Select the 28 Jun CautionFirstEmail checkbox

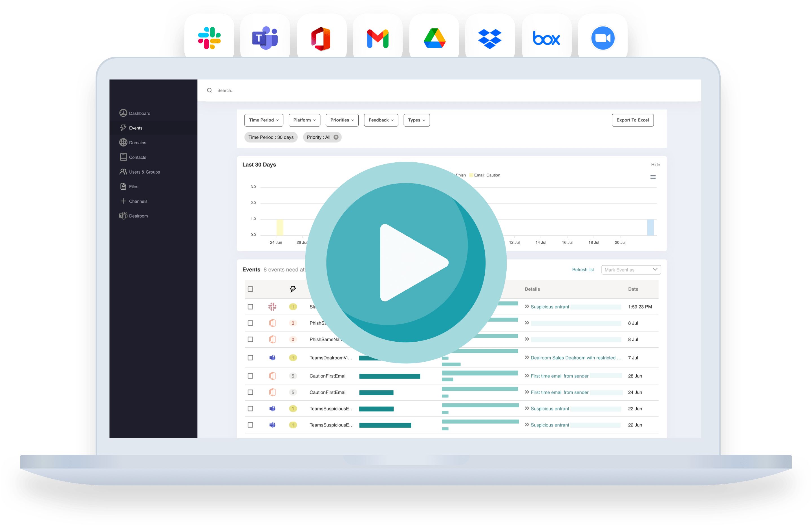pos(250,376)
